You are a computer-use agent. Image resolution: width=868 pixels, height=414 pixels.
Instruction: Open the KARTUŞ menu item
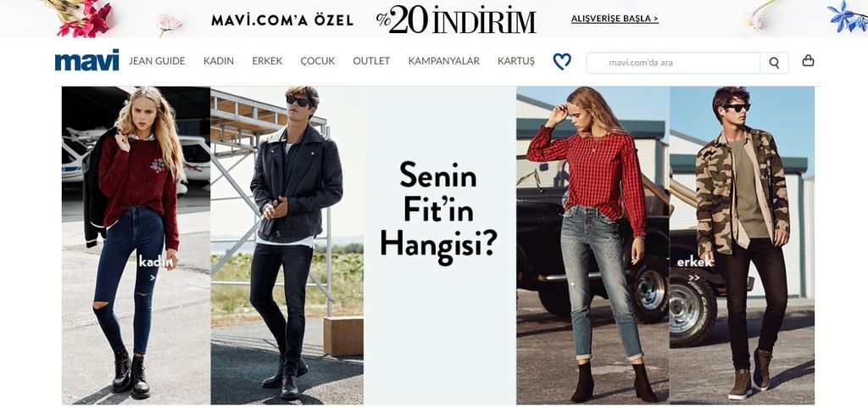pos(516,61)
